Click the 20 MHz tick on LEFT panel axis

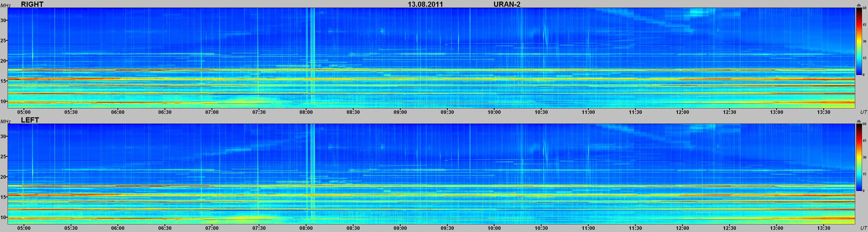(4, 177)
